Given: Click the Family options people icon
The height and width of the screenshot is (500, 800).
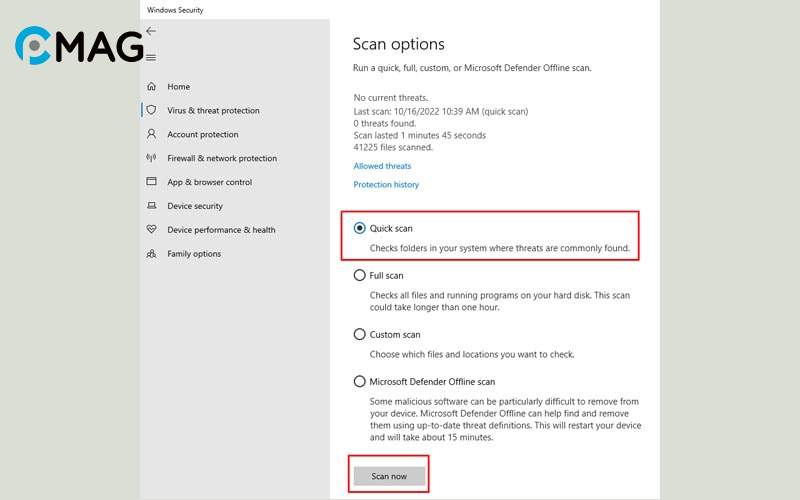Looking at the screenshot, I should coord(151,254).
